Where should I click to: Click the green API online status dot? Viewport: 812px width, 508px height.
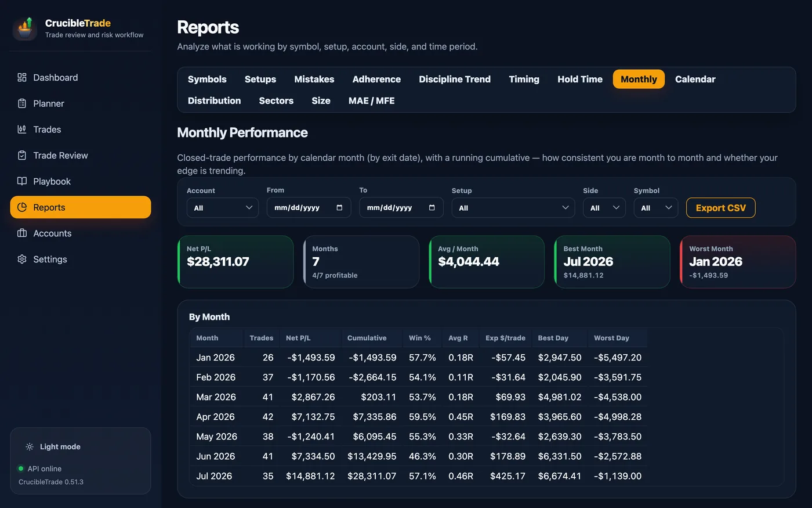[21, 469]
